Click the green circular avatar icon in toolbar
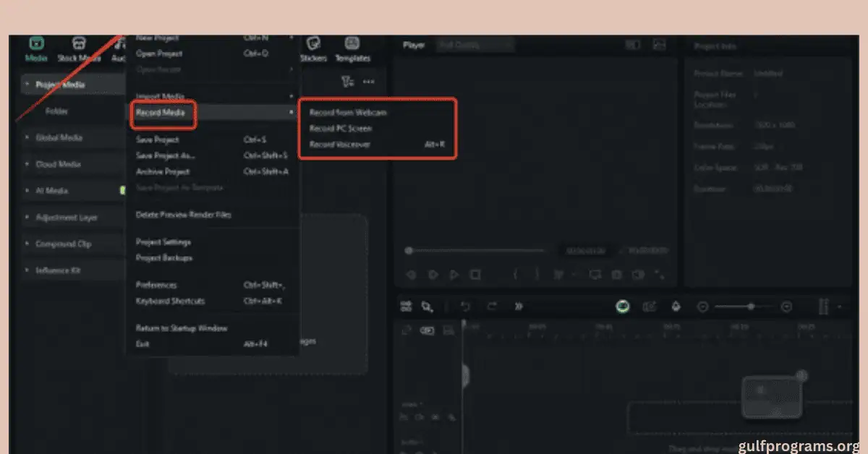The image size is (868, 454). coord(623,307)
